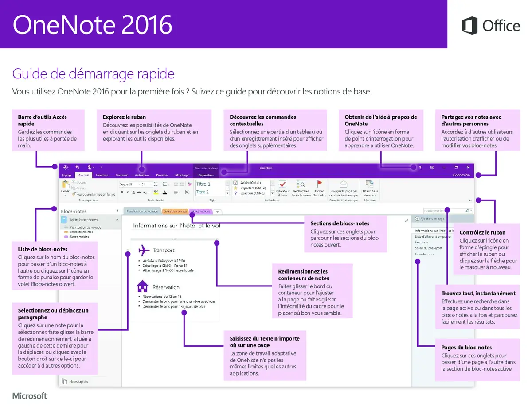This screenshot has height=411, width=532.
Task: Click the Coller clipboard icon
Action: click(x=65, y=185)
